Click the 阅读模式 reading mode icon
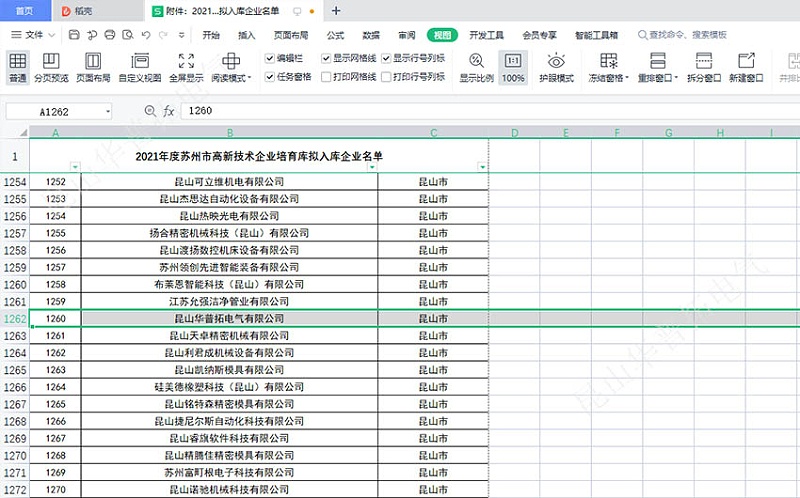Screen dimensions: 800x498 coord(231,61)
